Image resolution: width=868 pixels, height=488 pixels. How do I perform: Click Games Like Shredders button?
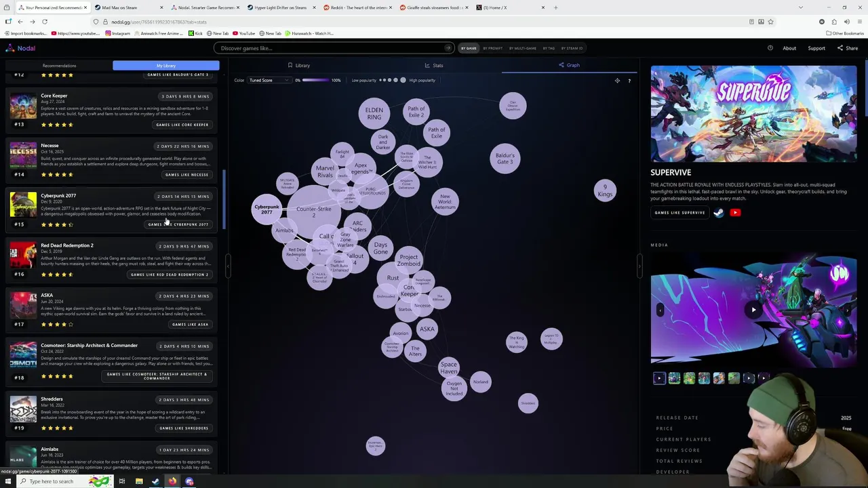click(184, 428)
